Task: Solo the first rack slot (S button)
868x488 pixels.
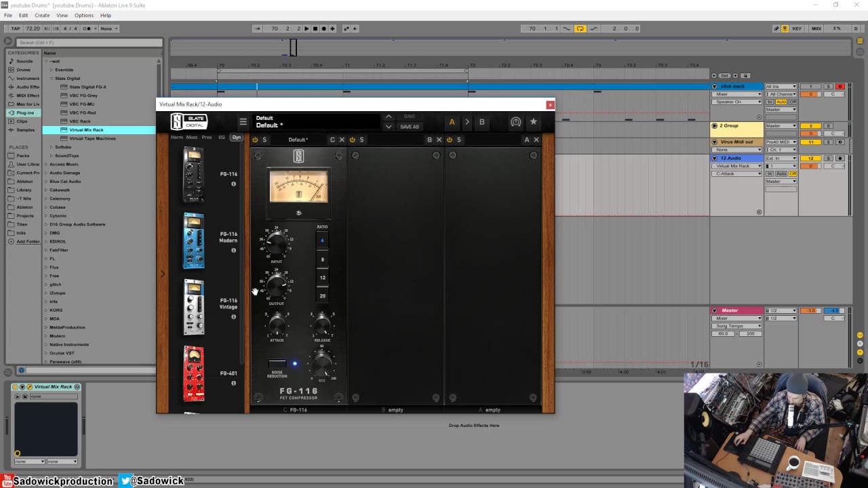Action: click(x=264, y=140)
